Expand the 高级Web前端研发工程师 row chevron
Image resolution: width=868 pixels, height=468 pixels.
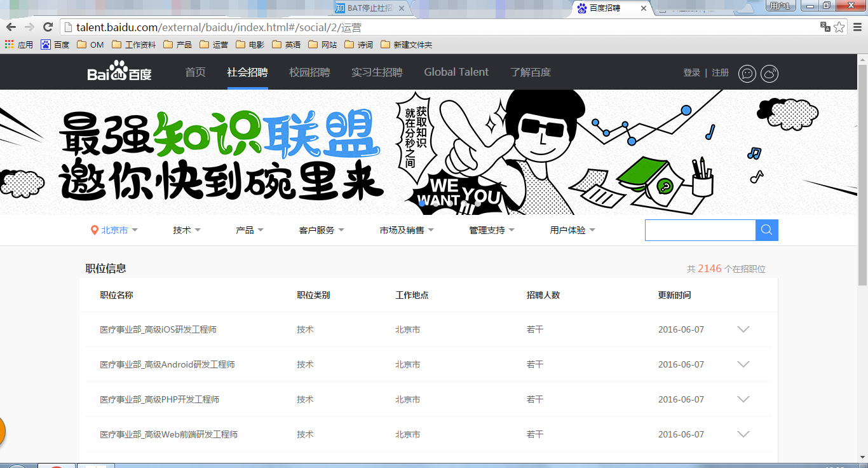[743, 434]
